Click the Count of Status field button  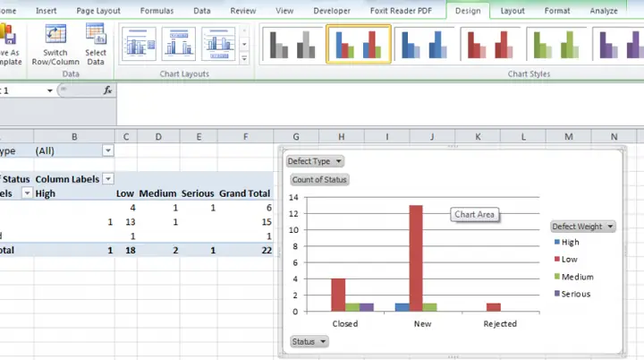(x=319, y=180)
